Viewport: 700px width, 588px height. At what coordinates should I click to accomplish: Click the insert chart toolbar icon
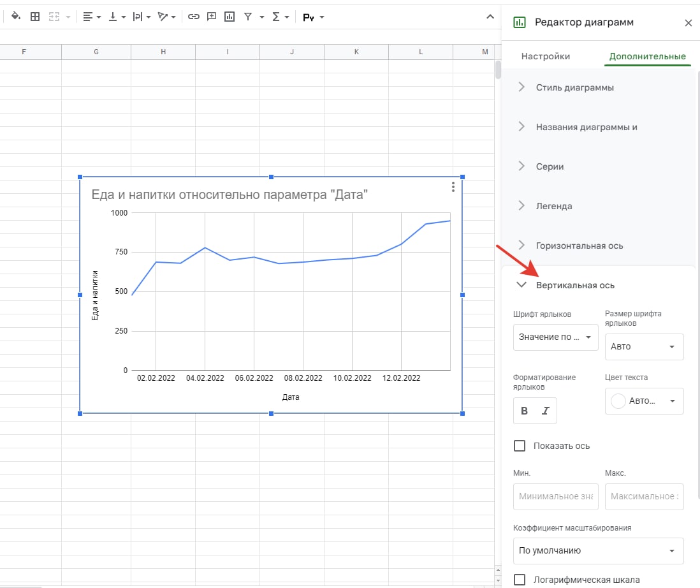[230, 17]
